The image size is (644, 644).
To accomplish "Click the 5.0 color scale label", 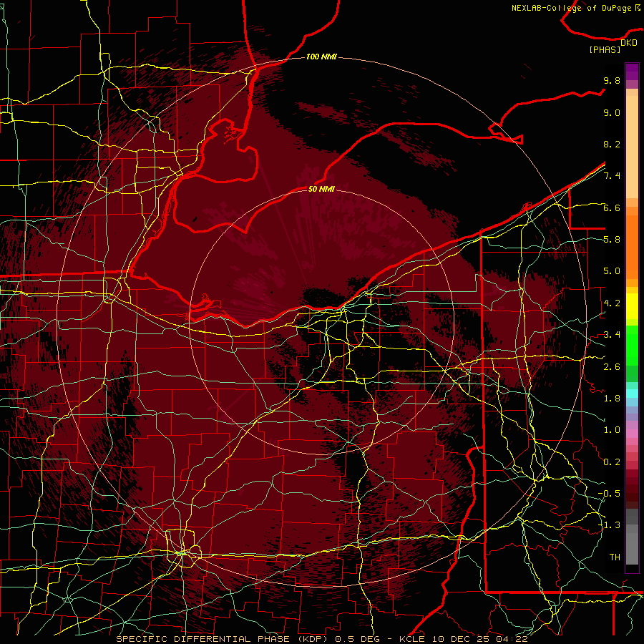I will (612, 271).
